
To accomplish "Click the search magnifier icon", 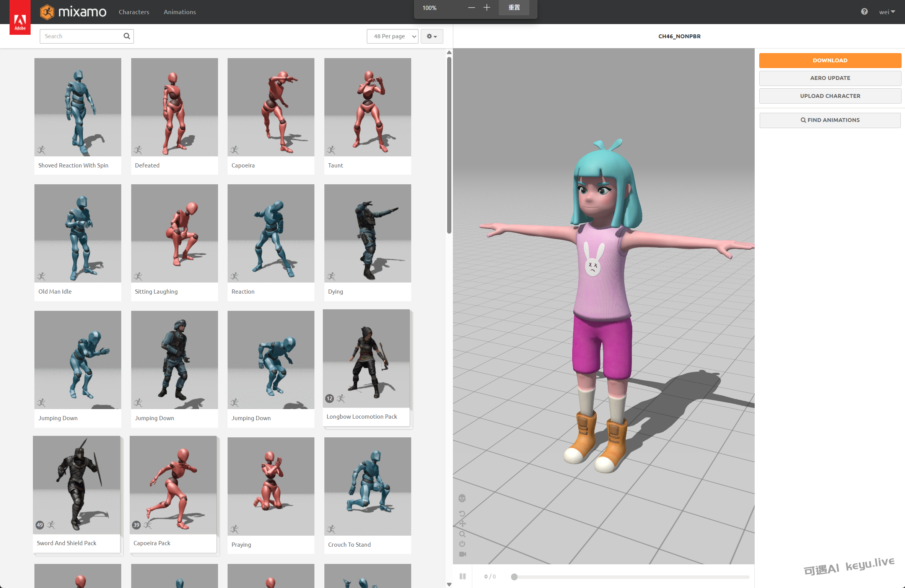I will [x=127, y=36].
